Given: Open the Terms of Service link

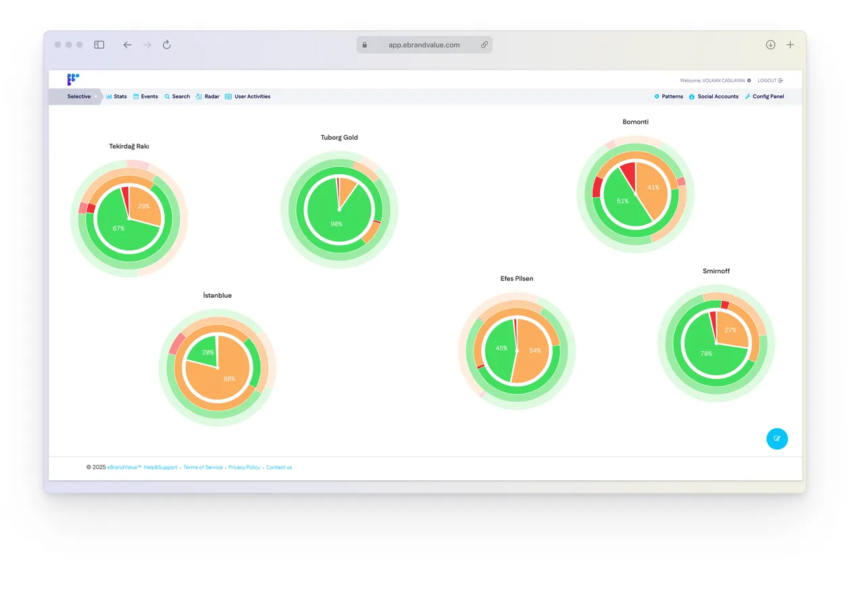Looking at the screenshot, I should click(x=203, y=467).
